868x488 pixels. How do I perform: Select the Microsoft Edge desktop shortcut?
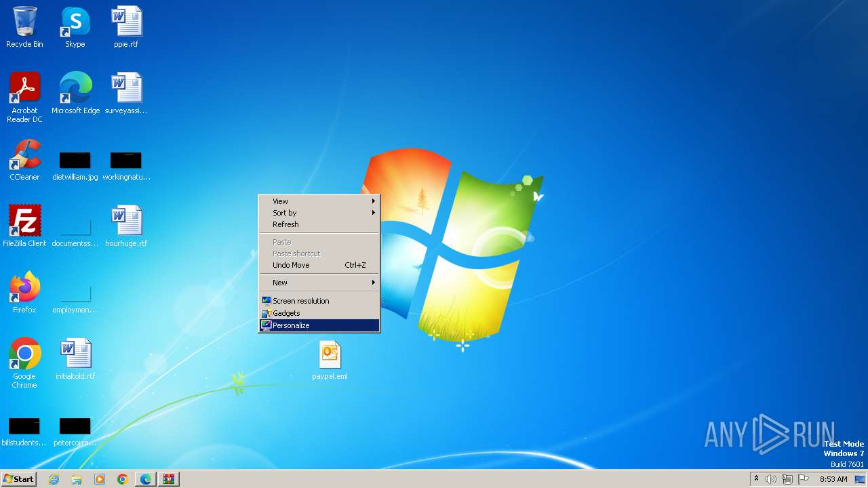click(75, 94)
